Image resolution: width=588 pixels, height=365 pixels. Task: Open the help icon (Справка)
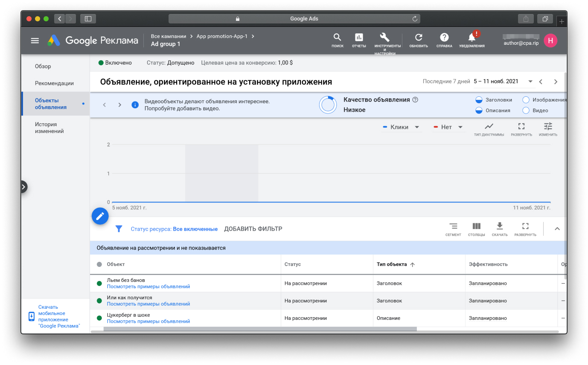pyautogui.click(x=444, y=41)
